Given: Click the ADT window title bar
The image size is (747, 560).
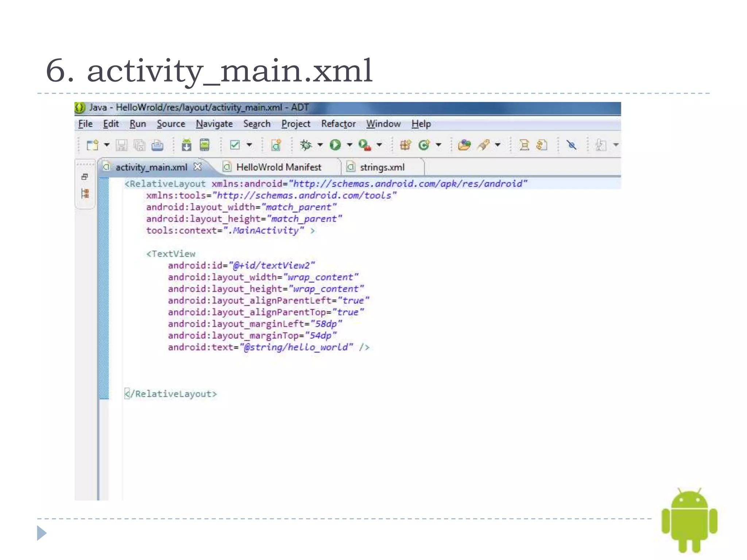Looking at the screenshot, I should coord(348,108).
